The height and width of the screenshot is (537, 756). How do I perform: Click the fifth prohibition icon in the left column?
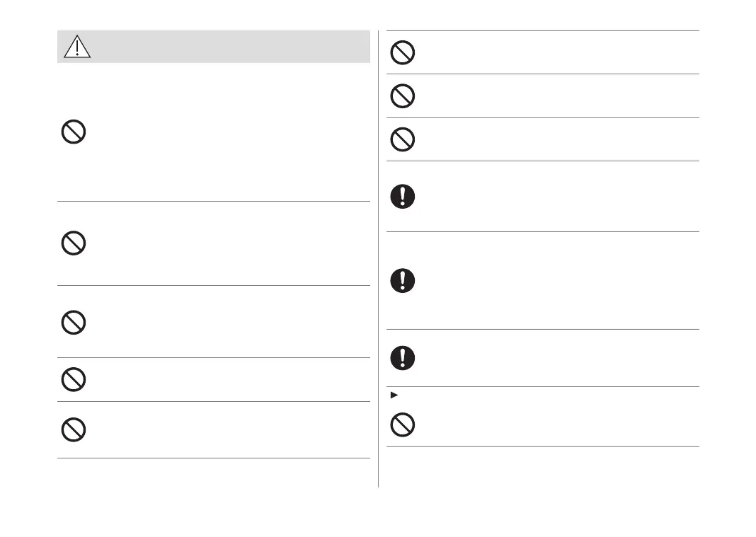click(x=74, y=429)
